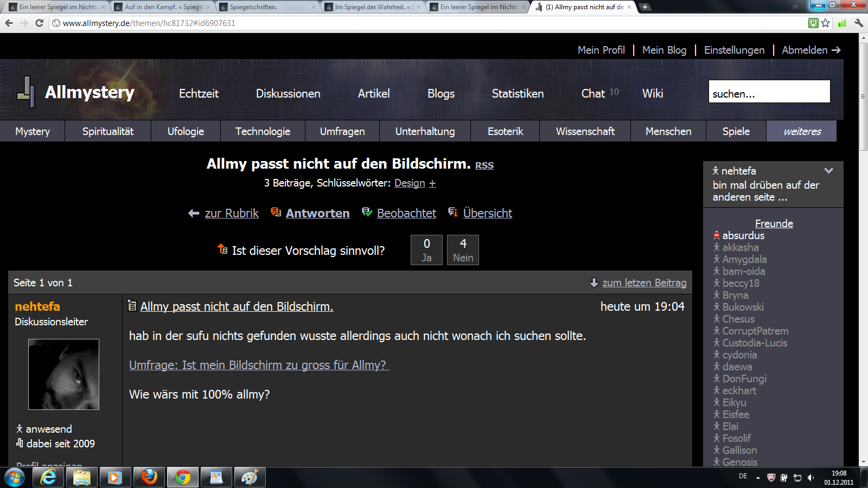Click nehtefa's avatar thumbnail

63,374
